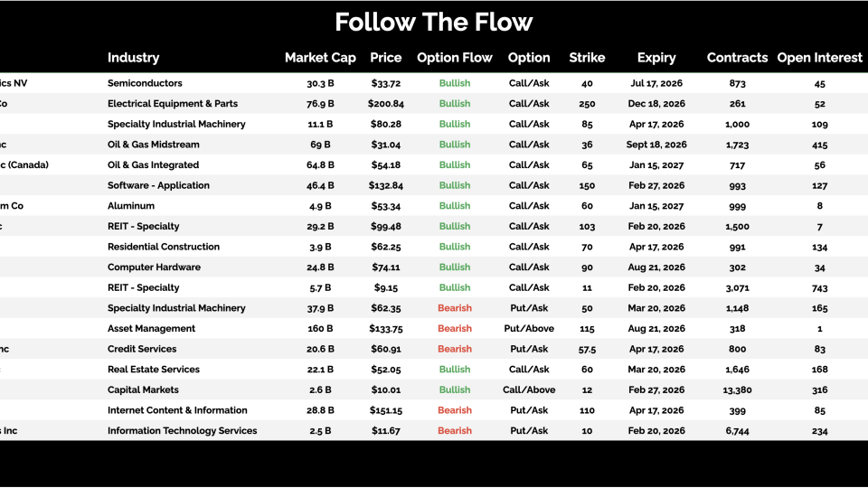The image size is (868, 488).
Task: Click the Follow The Flow title
Action: pyautogui.click(x=434, y=22)
